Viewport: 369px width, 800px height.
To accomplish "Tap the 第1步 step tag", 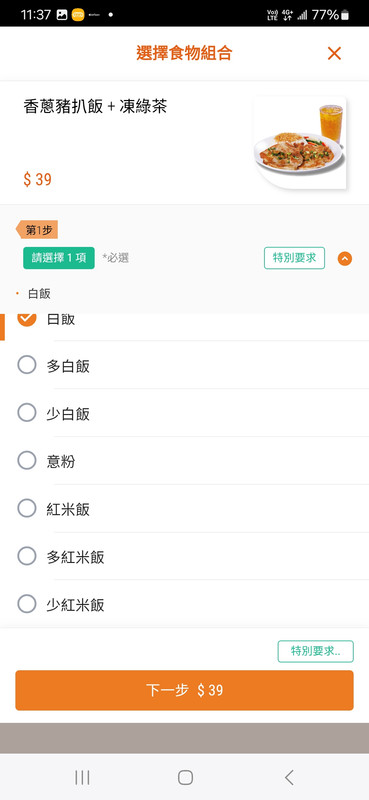I will 37,230.
